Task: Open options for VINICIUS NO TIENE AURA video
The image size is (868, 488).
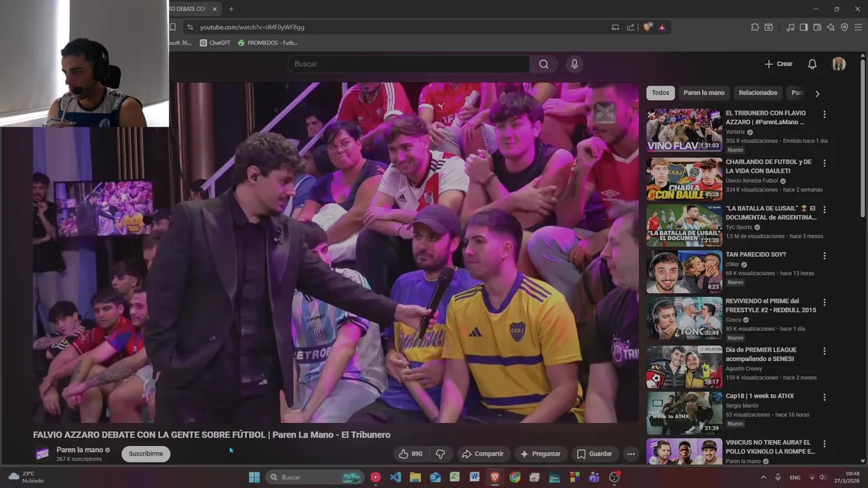Action: [825, 444]
